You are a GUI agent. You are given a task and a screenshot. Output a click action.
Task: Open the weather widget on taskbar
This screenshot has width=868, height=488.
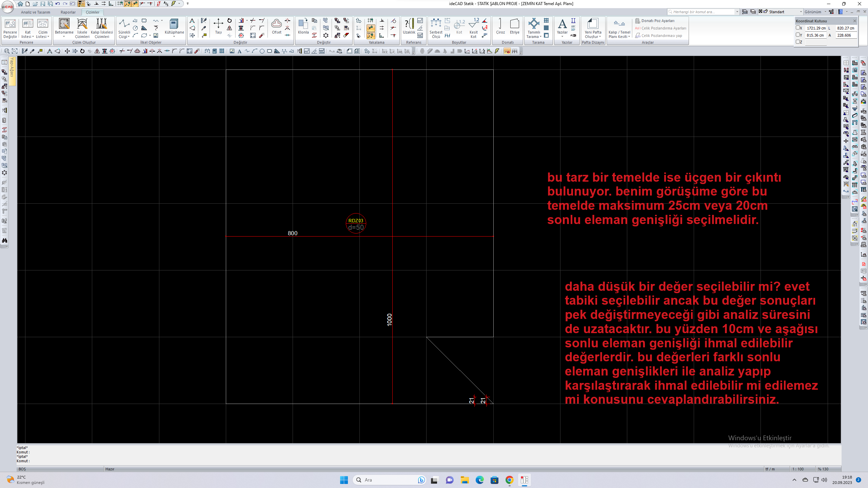click(25, 480)
